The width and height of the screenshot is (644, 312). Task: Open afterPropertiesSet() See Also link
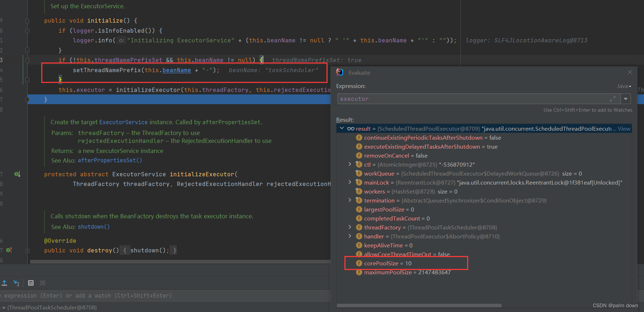point(110,160)
